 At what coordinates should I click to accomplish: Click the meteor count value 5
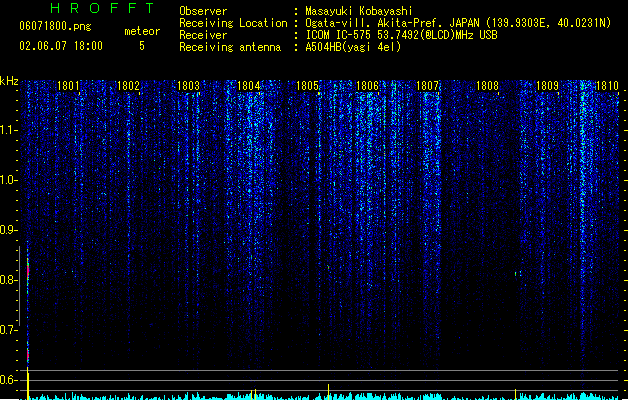coord(142,46)
